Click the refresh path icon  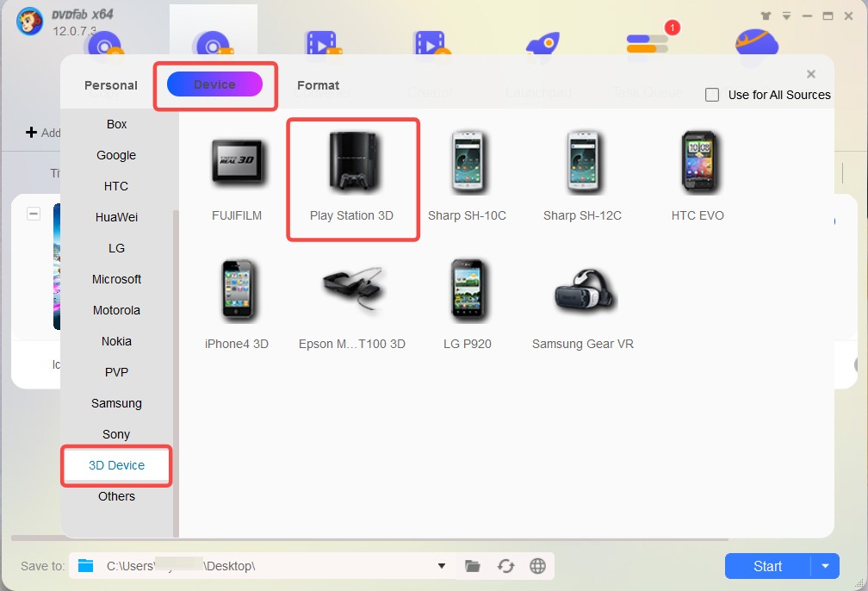click(505, 566)
